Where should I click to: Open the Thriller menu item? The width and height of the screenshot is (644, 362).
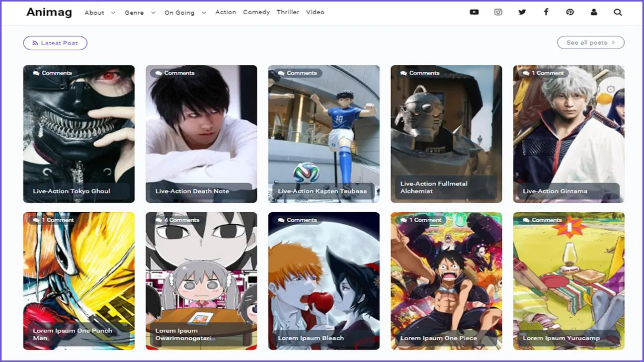(288, 12)
